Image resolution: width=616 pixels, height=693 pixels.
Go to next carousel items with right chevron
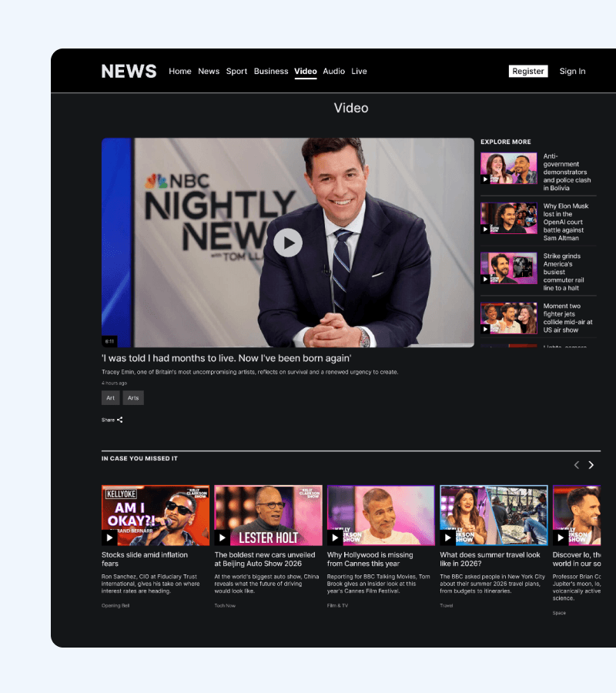click(x=591, y=465)
